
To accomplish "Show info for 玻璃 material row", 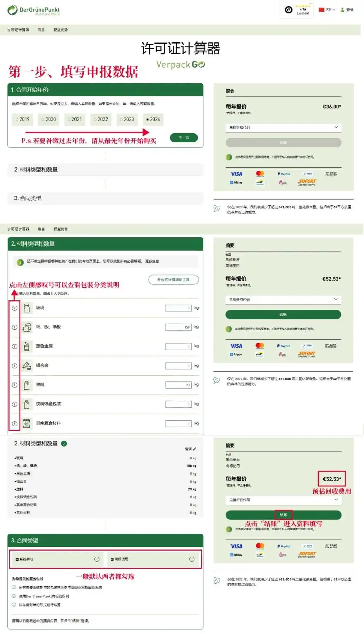I will 14,308.
